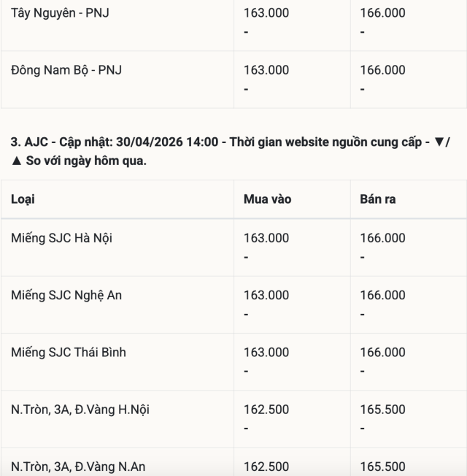
Task: Click the Miếng SJC Nghệ An buy price
Action: click(x=266, y=295)
